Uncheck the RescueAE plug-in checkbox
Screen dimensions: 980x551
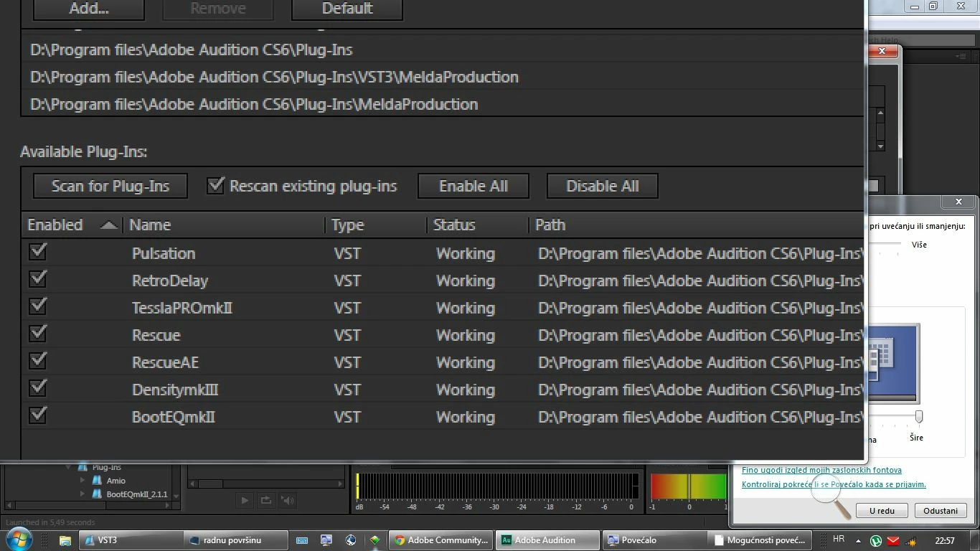tap(37, 360)
